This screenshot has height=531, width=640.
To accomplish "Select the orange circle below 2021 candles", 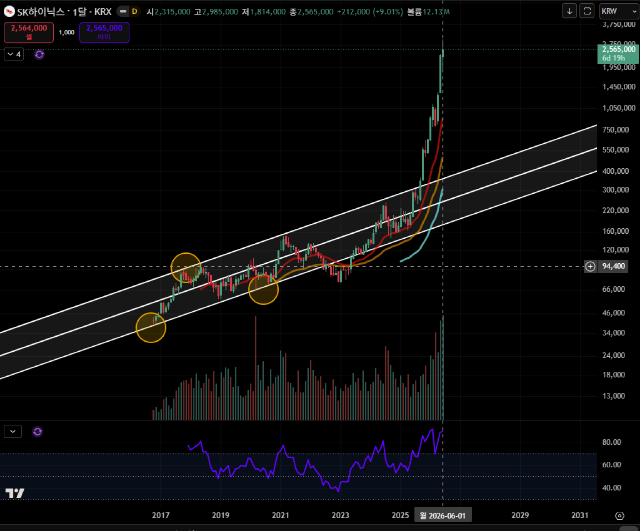I will point(263,289).
